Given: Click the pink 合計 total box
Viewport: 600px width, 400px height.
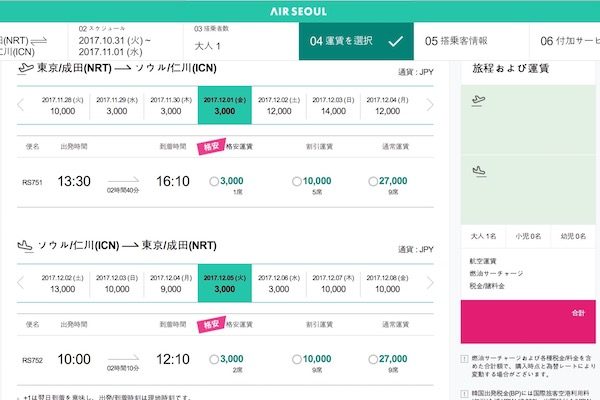Looking at the screenshot, I should click(528, 322).
